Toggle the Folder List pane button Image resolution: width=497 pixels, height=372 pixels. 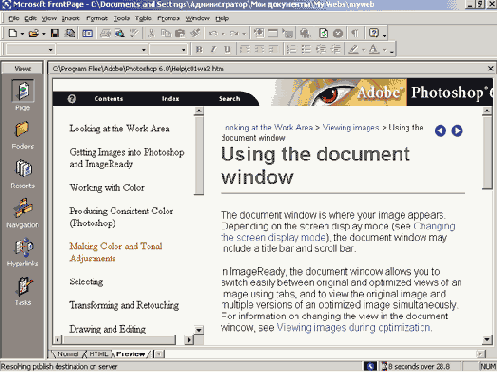88,33
